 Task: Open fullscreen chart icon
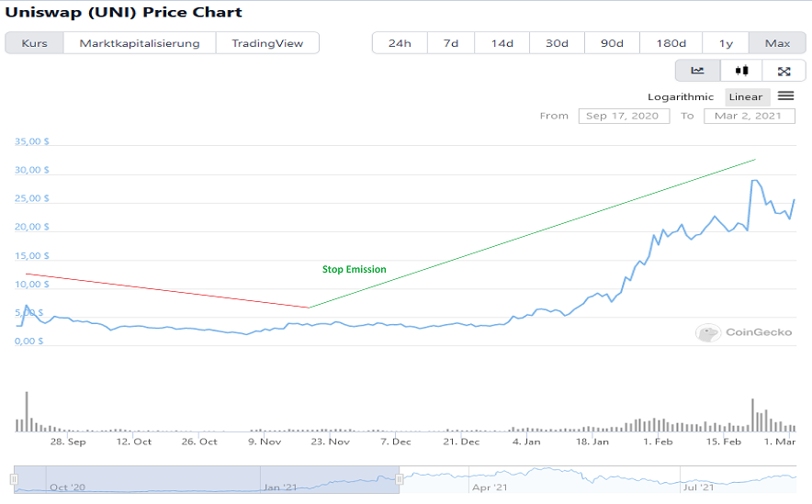pyautogui.click(x=784, y=71)
